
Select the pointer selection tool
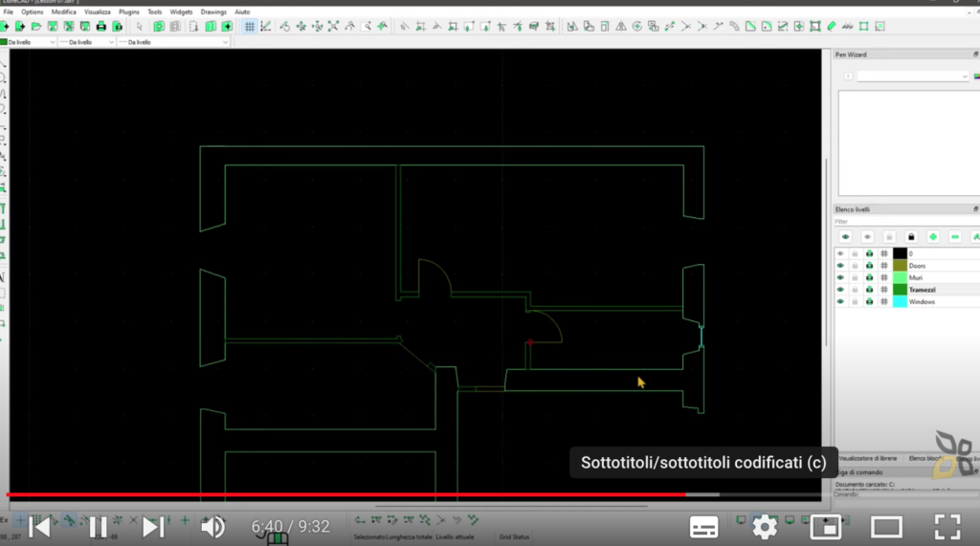[140, 26]
